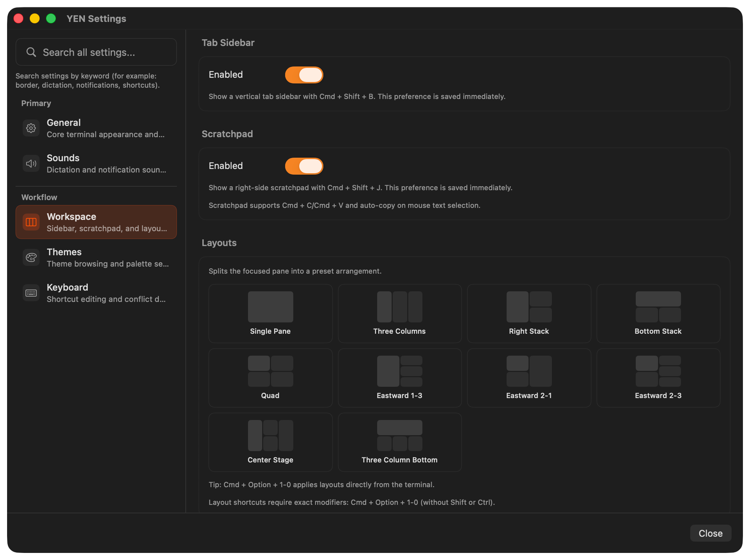Click the General gear icon in sidebar

31,128
